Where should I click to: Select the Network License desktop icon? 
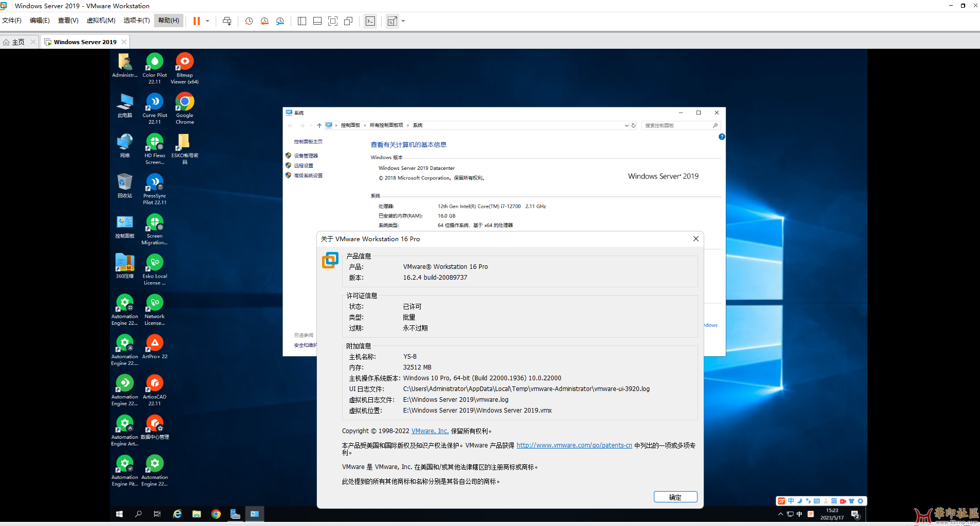155,309
